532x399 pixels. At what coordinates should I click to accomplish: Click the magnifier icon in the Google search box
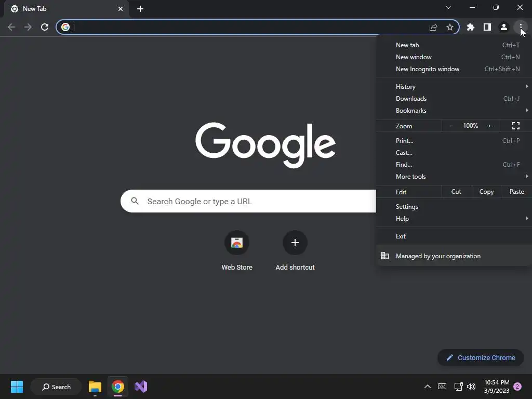coord(135,201)
